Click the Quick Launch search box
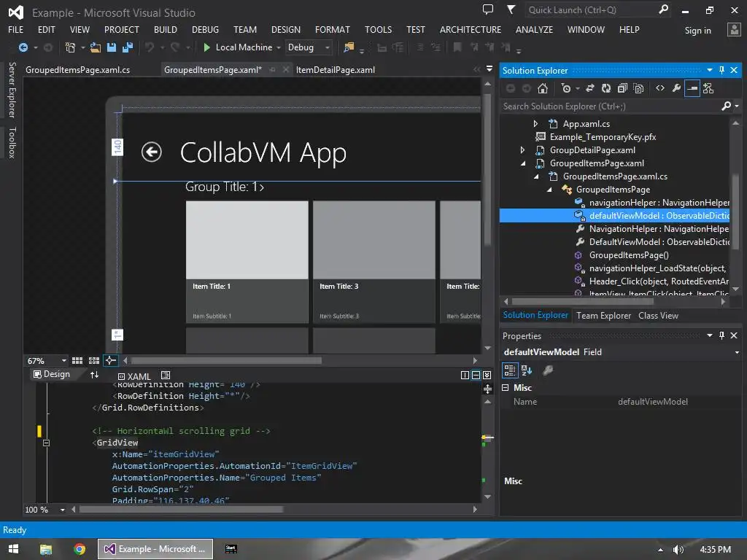This screenshot has width=747, height=560. 591,9
